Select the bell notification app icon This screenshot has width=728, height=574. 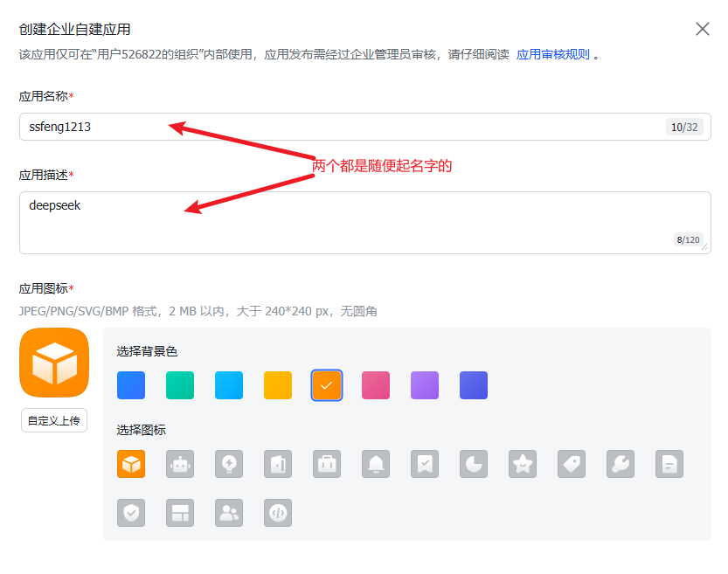376,464
